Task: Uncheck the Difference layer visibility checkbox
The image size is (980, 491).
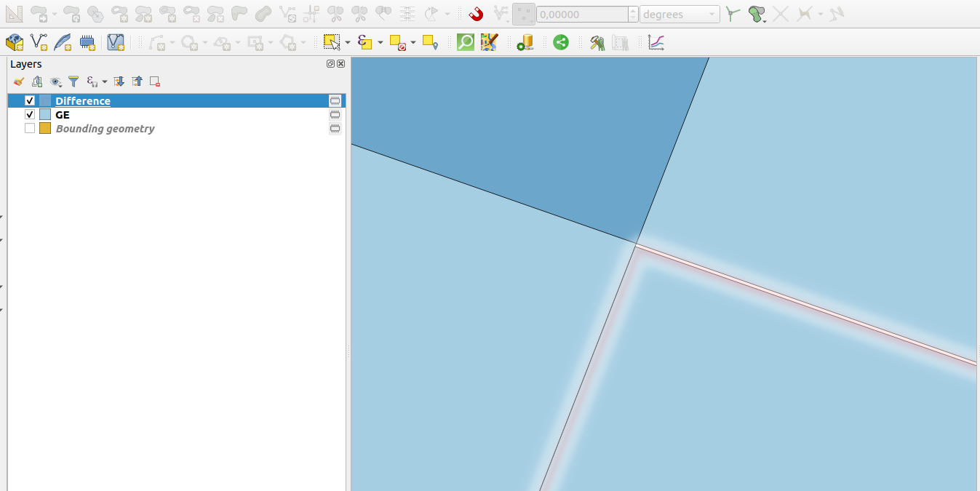Action: coord(30,100)
